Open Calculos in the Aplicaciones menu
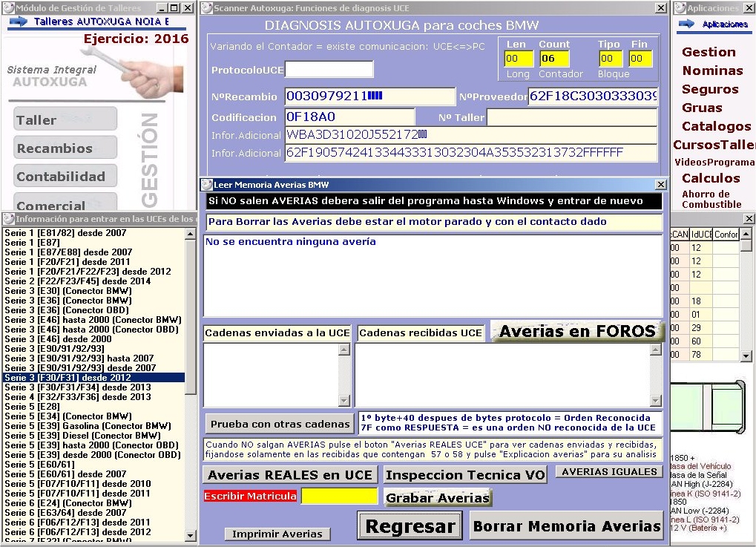 [x=711, y=178]
